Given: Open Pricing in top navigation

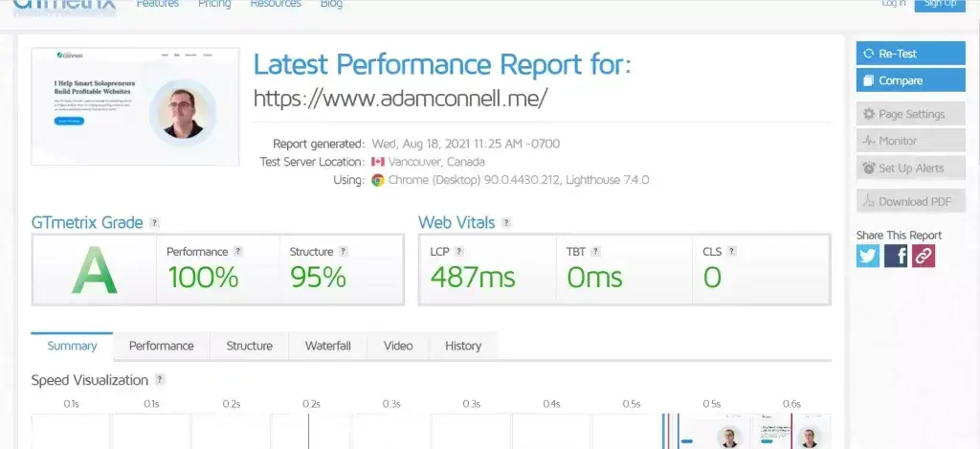Looking at the screenshot, I should click(x=214, y=5).
